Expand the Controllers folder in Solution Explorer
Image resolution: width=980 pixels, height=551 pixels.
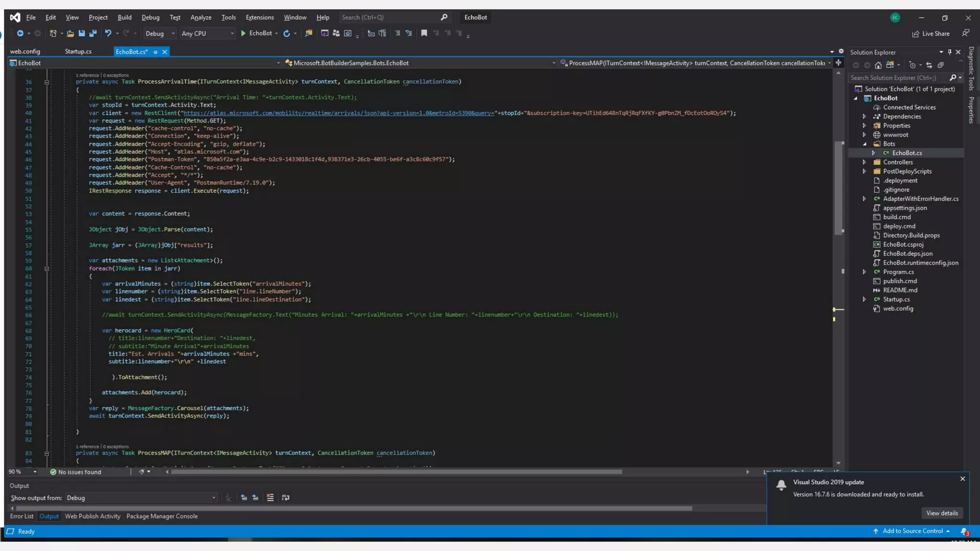[x=864, y=162]
